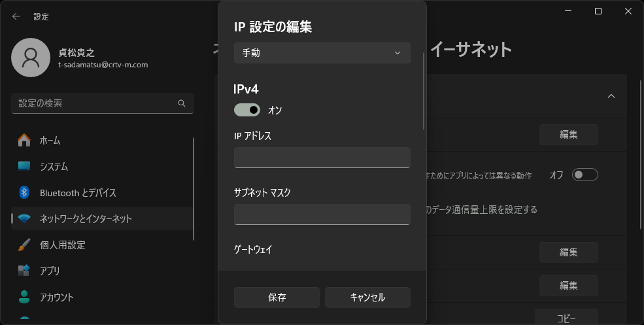Click the コピー button
Viewport: 644px width, 325px height.
click(x=566, y=317)
